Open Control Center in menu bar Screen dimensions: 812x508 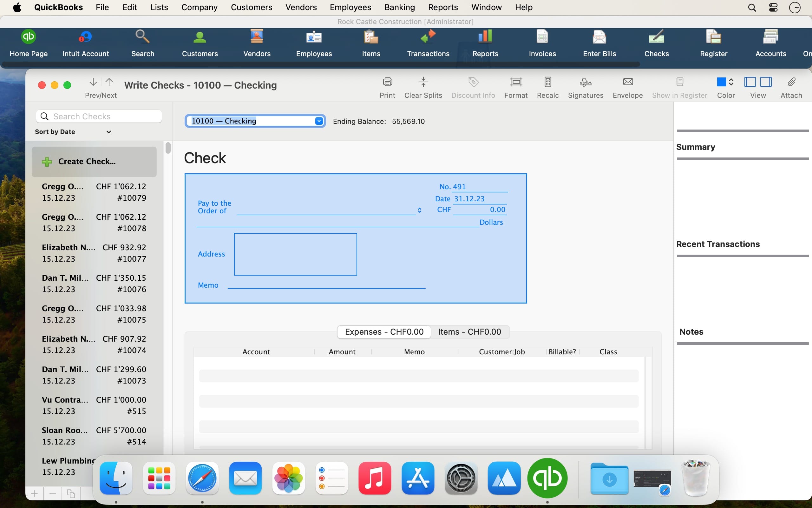773,7
